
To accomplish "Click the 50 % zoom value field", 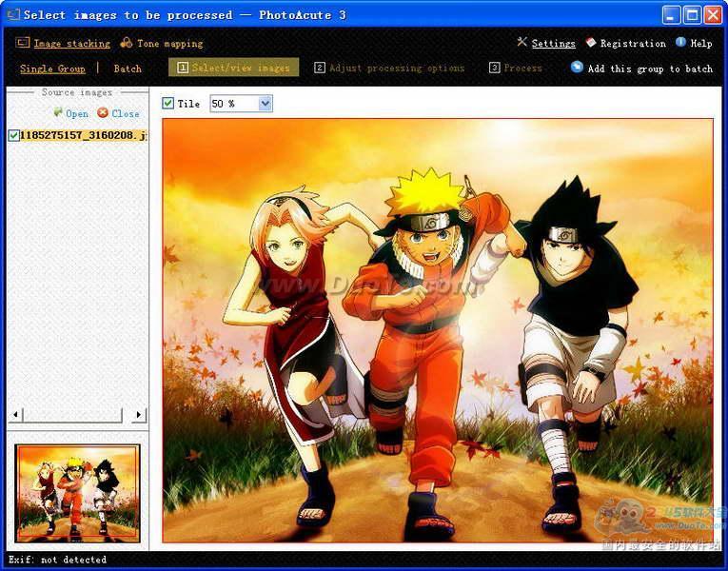I will pyautogui.click(x=234, y=103).
